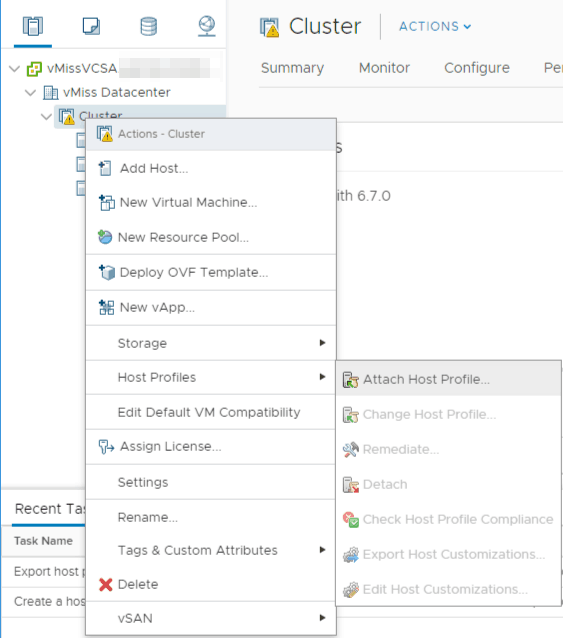Viewport: 563px width, 638px height.
Task: Open the Networking view globe icon
Action: pyautogui.click(x=207, y=26)
